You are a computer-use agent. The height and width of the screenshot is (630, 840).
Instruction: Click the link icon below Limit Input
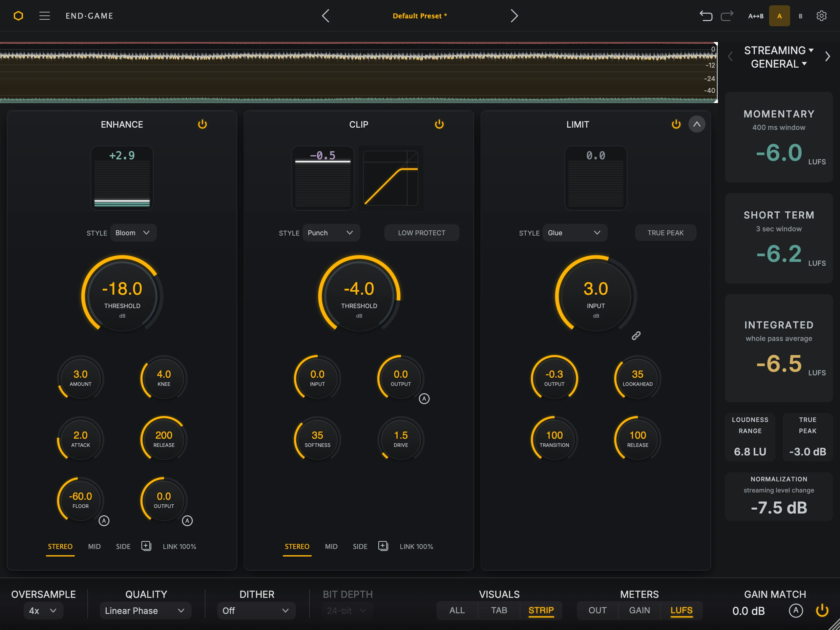[x=636, y=336]
